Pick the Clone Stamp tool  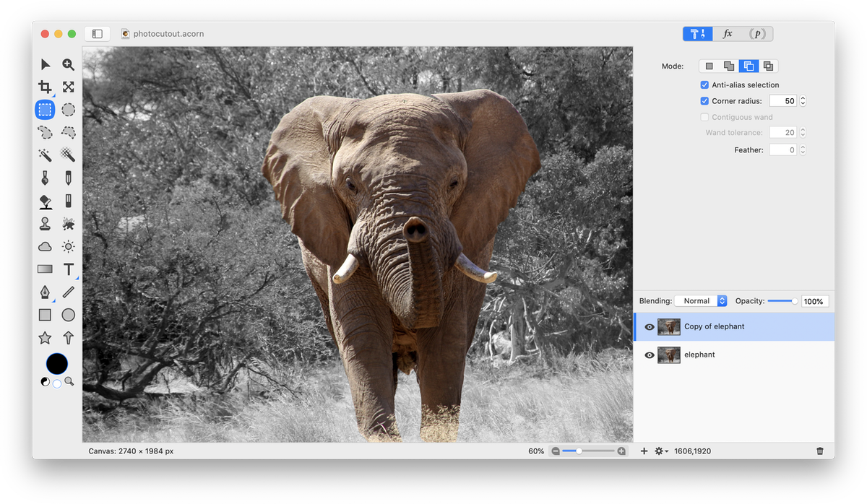click(45, 223)
